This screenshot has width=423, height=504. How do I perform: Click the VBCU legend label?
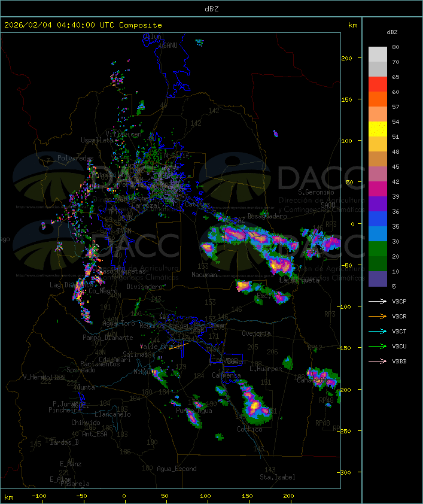coord(399,346)
